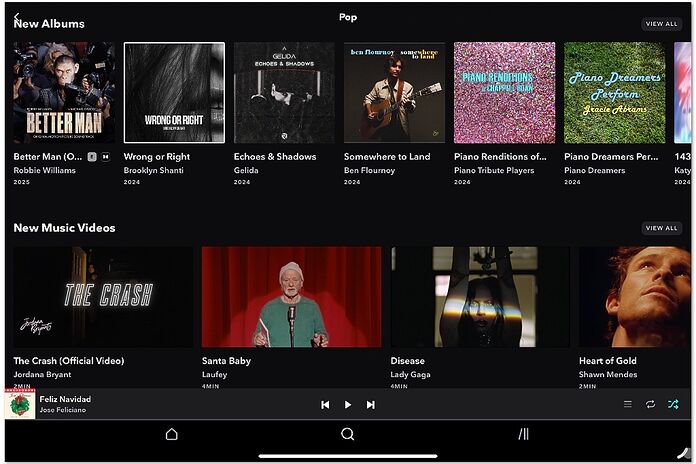Select the Wrong or Right album title

[x=157, y=157]
